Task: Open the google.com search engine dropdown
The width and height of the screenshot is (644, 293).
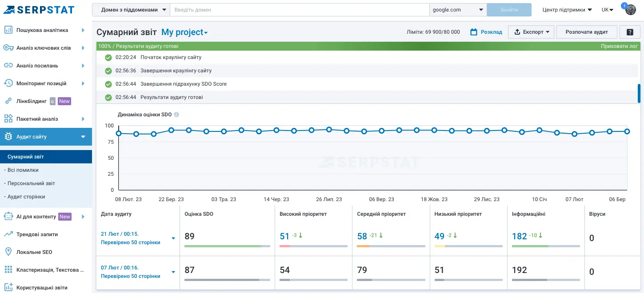Action: [458, 10]
